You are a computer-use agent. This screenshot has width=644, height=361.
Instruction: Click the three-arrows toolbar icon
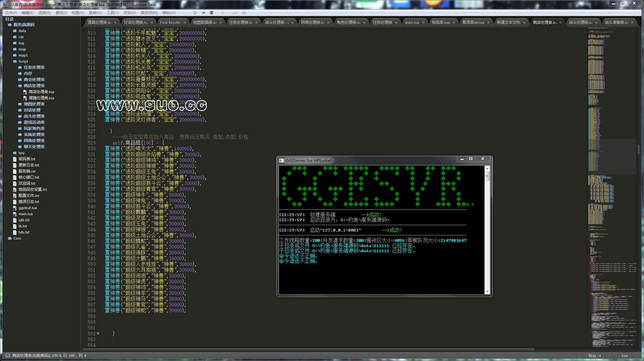click(235, 13)
